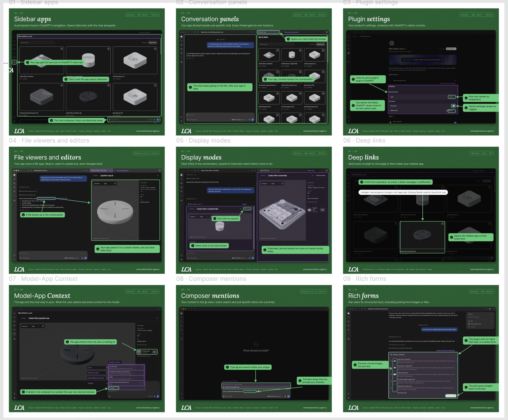Click plus icon on Codex Micro assembly card, Sidebar apps frame
This screenshot has height=420, width=508.
tap(62, 49)
